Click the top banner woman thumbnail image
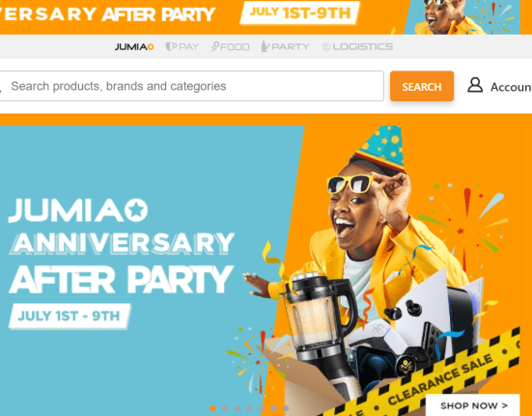This screenshot has height=416, width=532. pyautogui.click(x=462, y=17)
